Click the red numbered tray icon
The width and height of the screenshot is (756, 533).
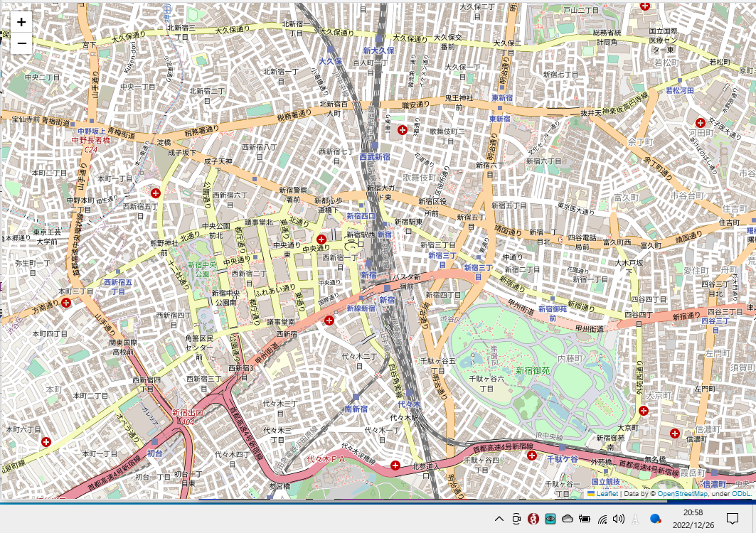(x=533, y=518)
